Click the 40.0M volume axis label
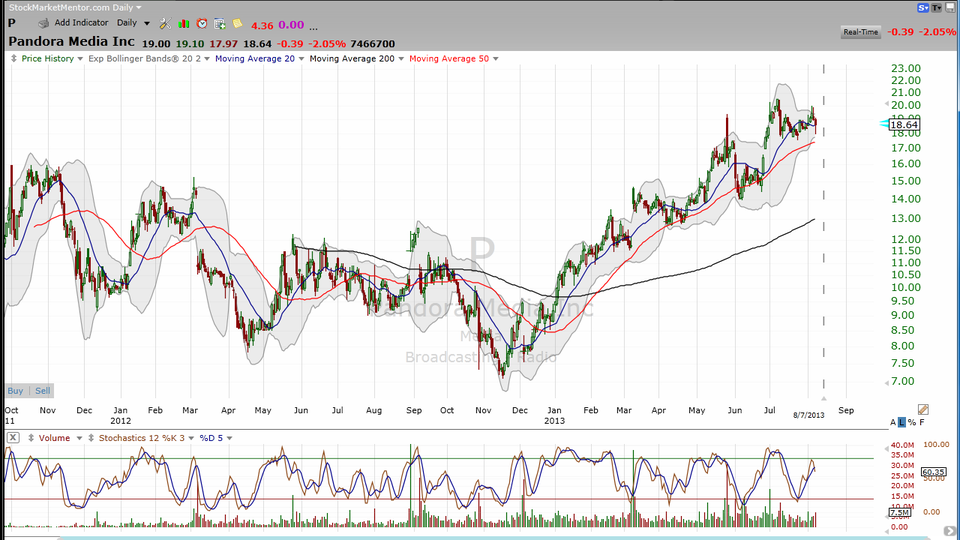This screenshot has height=540, width=960. [902, 445]
